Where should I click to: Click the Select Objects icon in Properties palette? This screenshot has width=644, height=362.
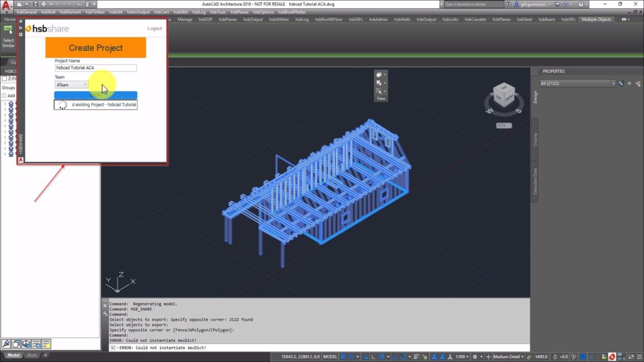coord(630,84)
